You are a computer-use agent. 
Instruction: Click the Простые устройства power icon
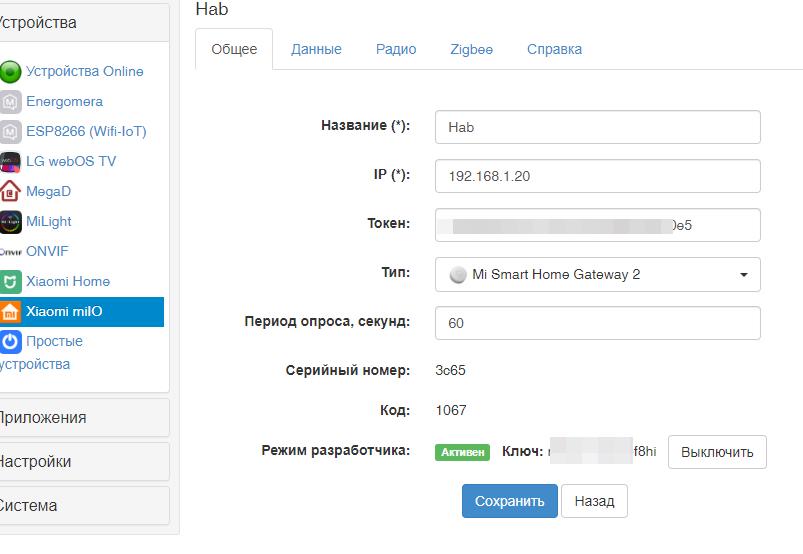pos(10,342)
